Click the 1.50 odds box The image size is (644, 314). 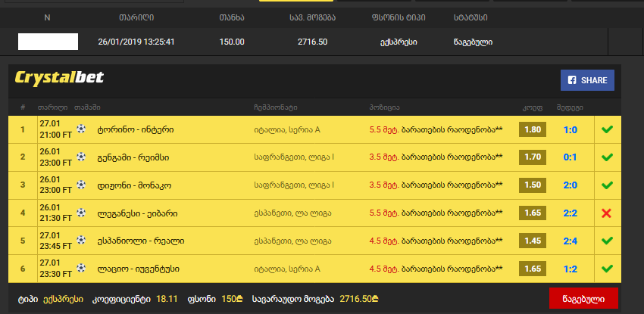[533, 185]
